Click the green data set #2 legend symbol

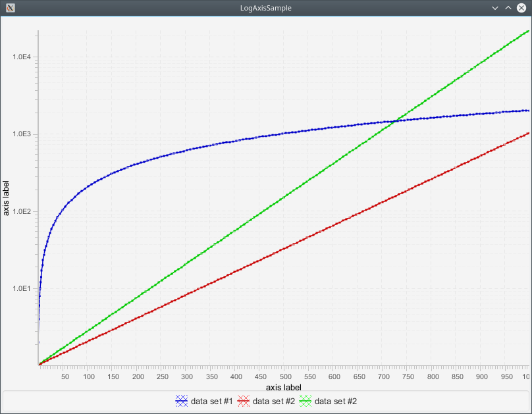[306, 401]
